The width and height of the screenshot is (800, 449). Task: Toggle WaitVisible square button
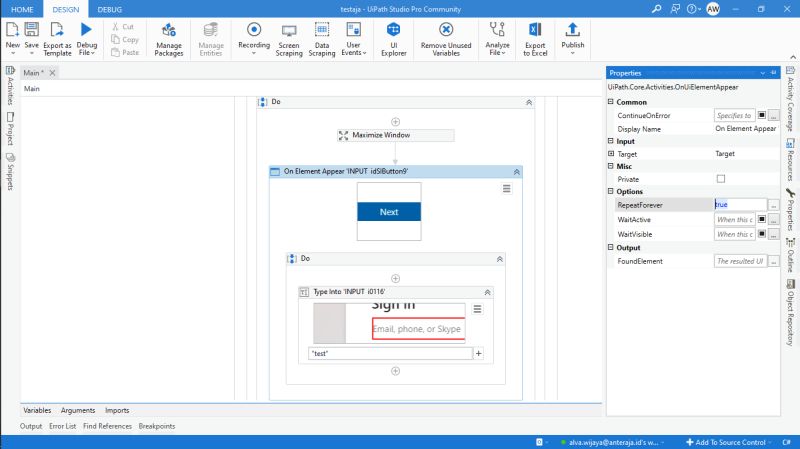pos(761,234)
